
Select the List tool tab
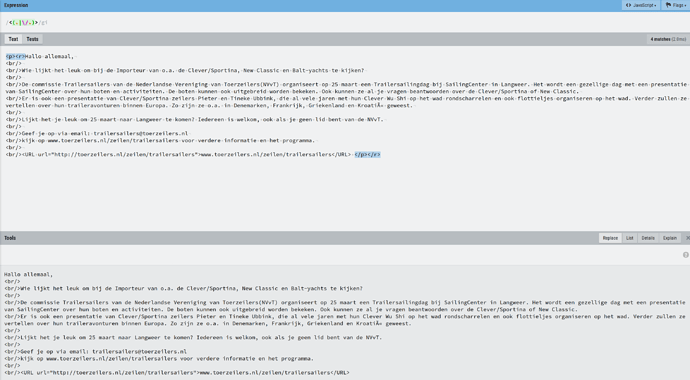pyautogui.click(x=630, y=238)
